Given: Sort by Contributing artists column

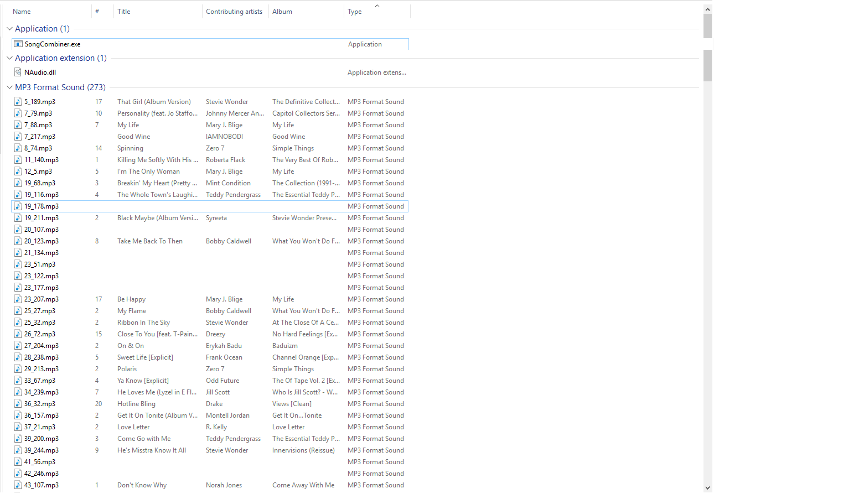Looking at the screenshot, I should pyautogui.click(x=235, y=12).
